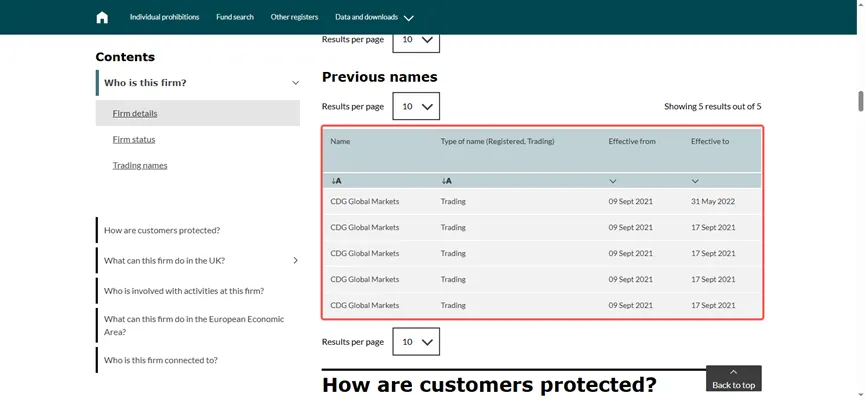Sort the Name column with ↓A icon
Viewport: 865px width, 400px height.
point(336,181)
